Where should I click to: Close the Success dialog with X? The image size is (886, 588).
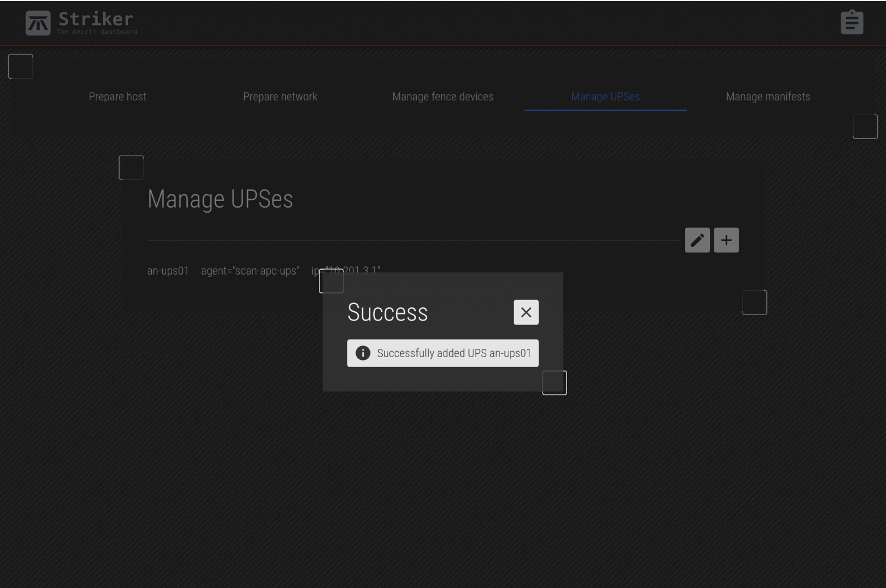(x=526, y=312)
